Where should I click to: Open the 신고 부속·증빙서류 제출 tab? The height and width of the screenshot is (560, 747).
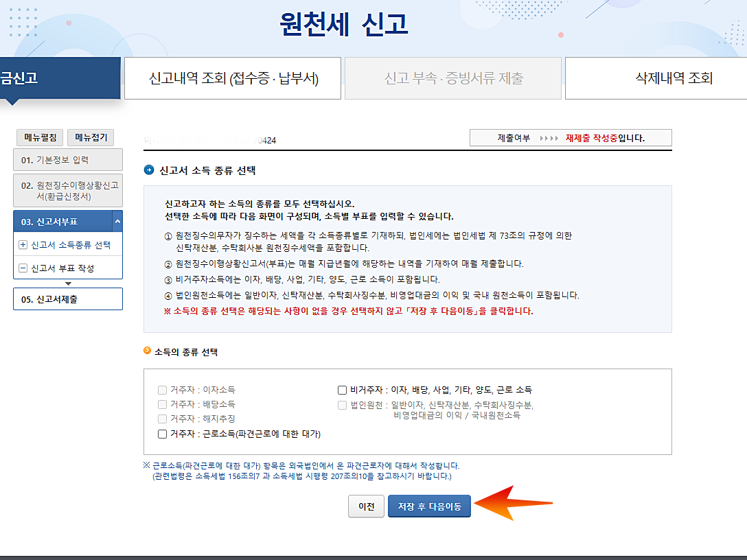point(453,78)
